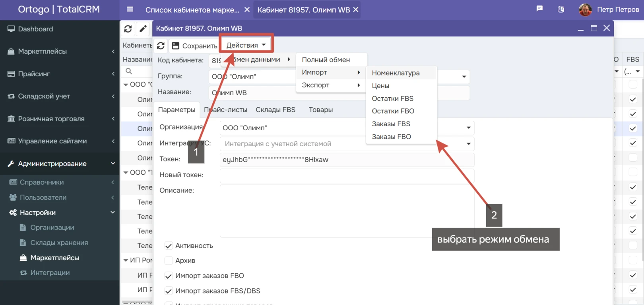
Task: Click the Настройки gears icon
Action: [x=13, y=212]
